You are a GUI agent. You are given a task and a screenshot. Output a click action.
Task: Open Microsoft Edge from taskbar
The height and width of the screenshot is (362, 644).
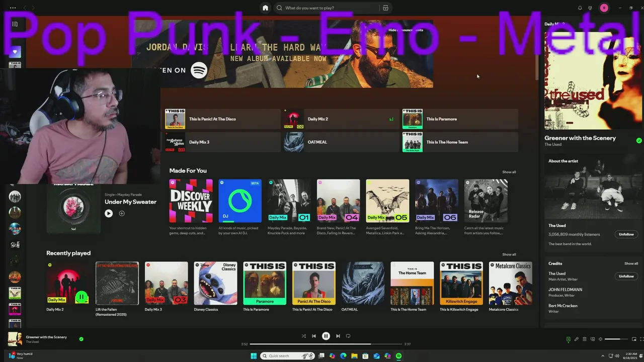[343, 356]
